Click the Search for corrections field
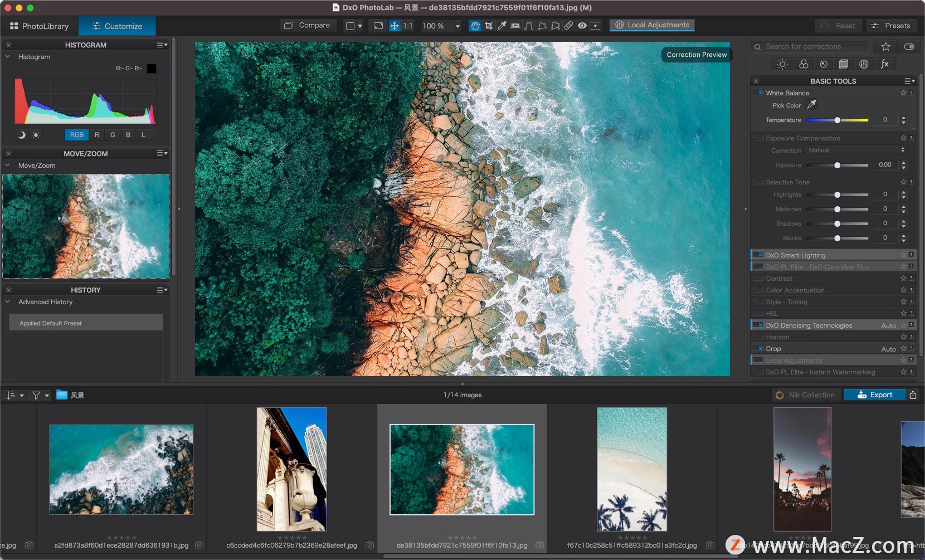Image resolution: width=925 pixels, height=560 pixels. pos(810,47)
